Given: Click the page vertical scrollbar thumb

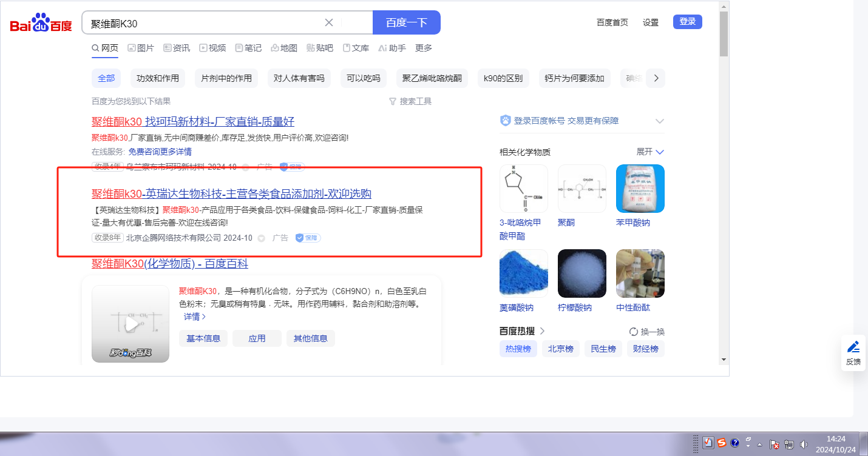Looking at the screenshot, I should (x=724, y=33).
